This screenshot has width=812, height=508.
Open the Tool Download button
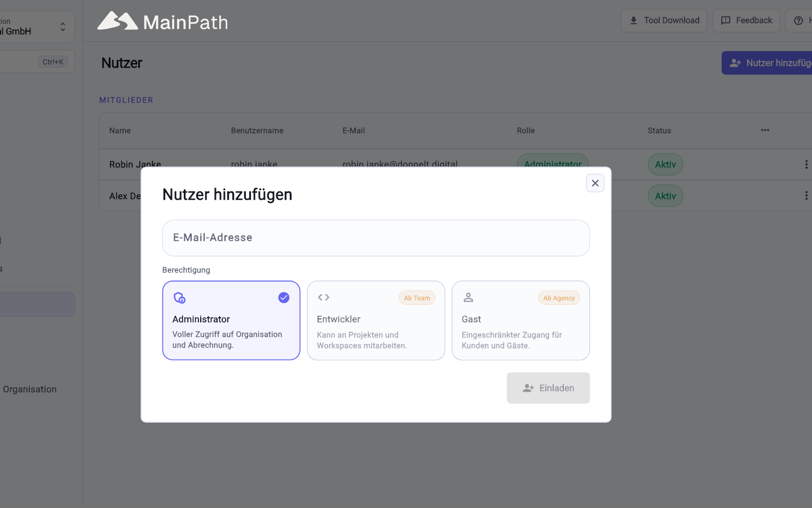[x=664, y=20]
